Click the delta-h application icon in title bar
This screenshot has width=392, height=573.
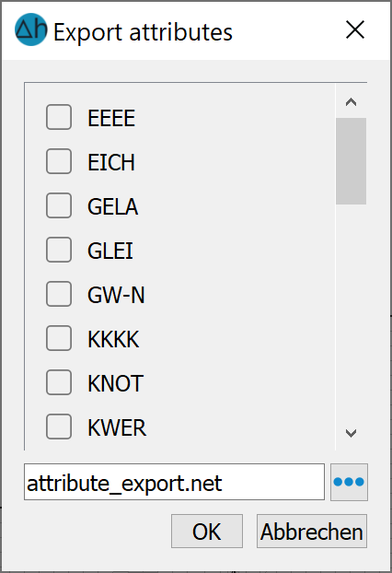tap(30, 29)
